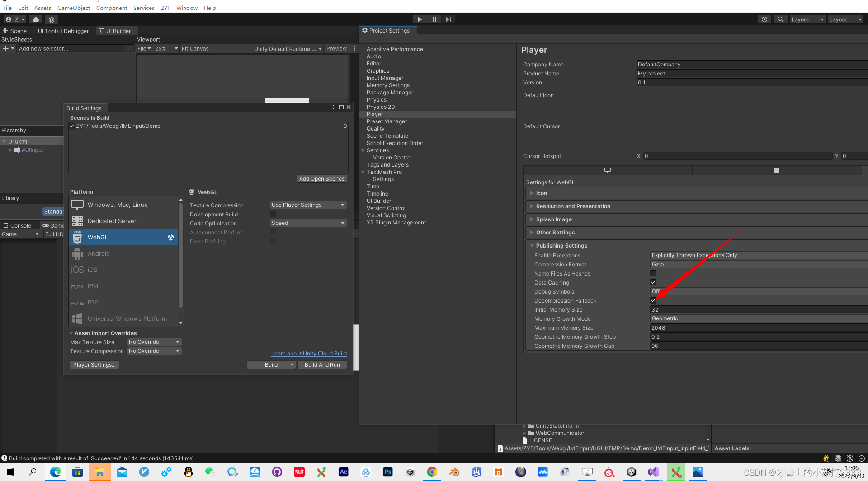Open Code Optimization Speed dropdown
This screenshot has width=868, height=481.
tap(308, 223)
